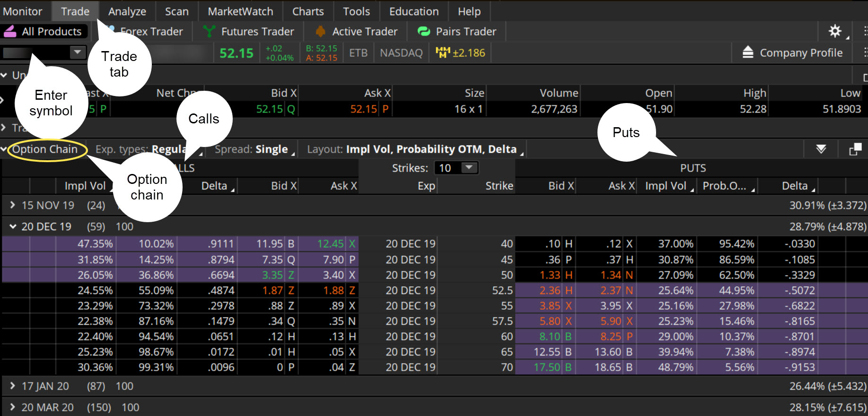Click the MMM market maker move icon
Image resolution: width=868 pixels, height=416 pixels.
[x=443, y=52]
